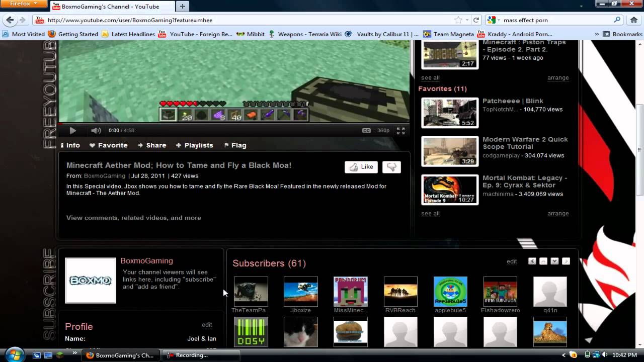Open the search engine selector dropdown
The height and width of the screenshot is (362, 644).
[x=494, y=20]
